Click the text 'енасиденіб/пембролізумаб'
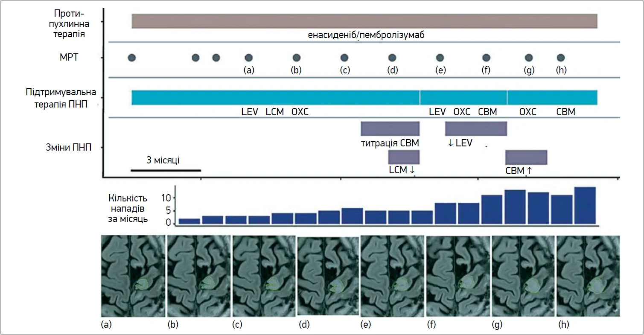644x335 pixels. tap(366, 35)
